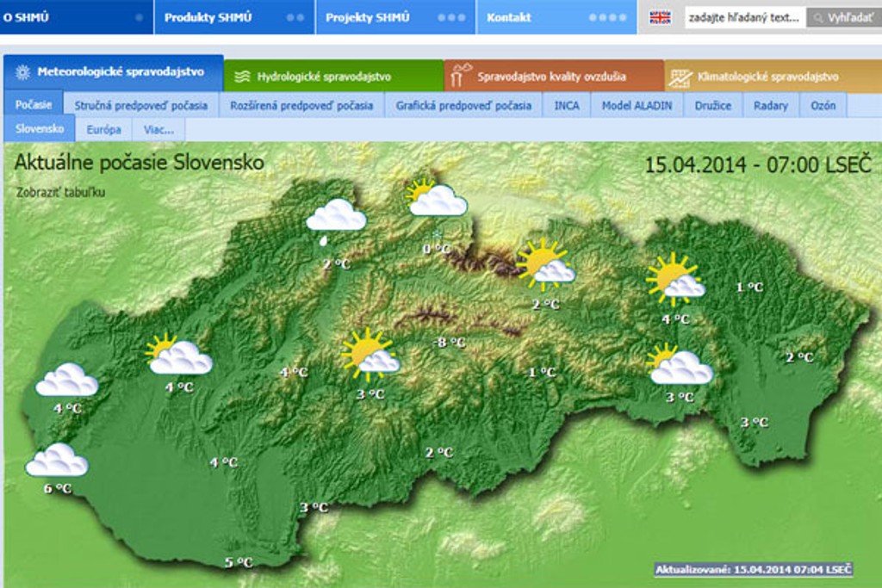This screenshot has width=882, height=588.
Task: Click the sunny icon above 3 °C in center
Action: pos(370,355)
